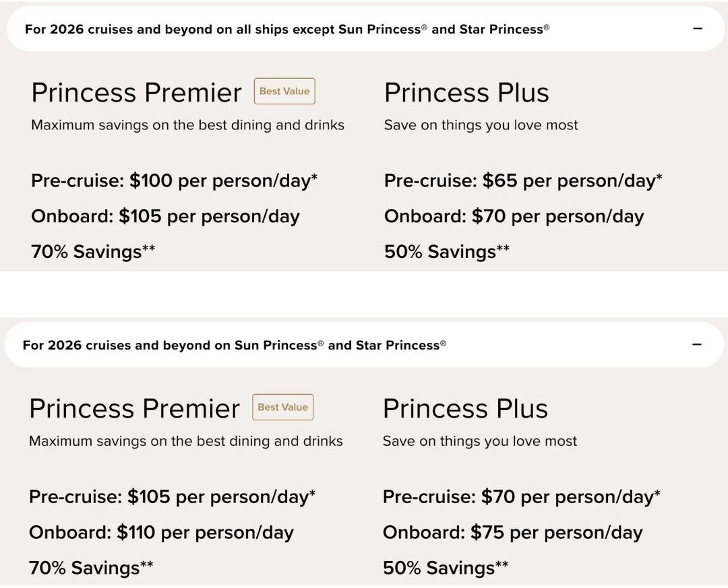This screenshot has height=588, width=728.
Task: Click 'Onboard: $75 per person/day' price
Action: (x=512, y=533)
